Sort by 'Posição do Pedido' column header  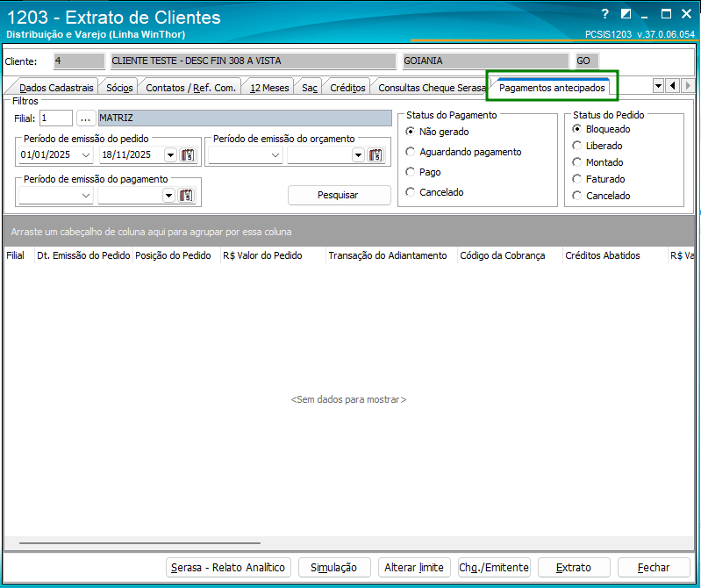pos(176,255)
